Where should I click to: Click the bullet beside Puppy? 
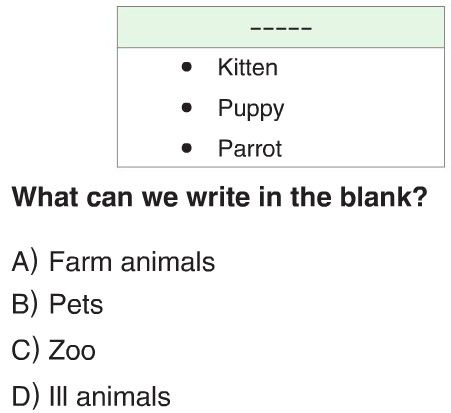pyautogui.click(x=187, y=107)
